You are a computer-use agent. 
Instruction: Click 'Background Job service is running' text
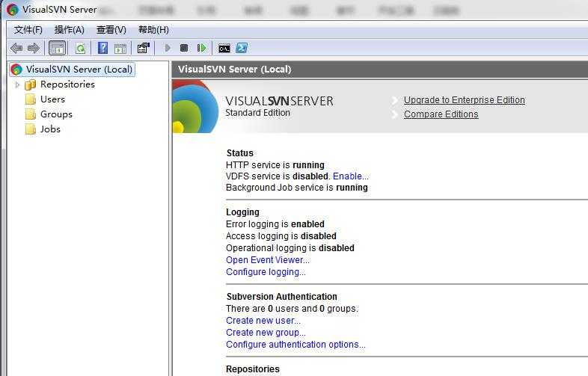[x=297, y=188]
